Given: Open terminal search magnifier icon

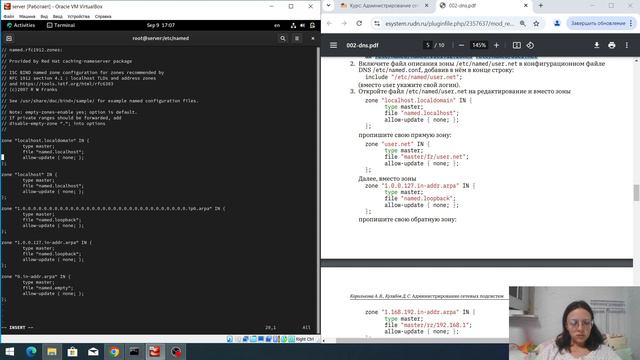Looking at the screenshot, I should point(282,38).
